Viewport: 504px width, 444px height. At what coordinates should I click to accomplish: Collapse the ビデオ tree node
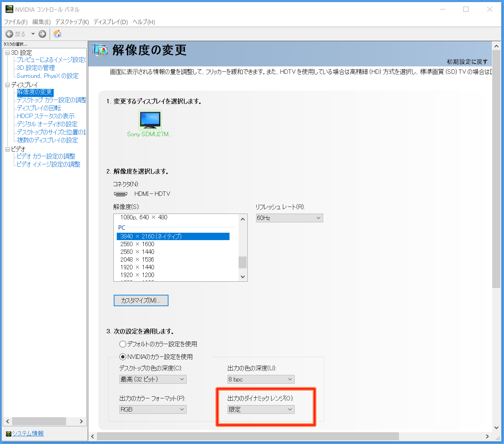click(x=8, y=150)
